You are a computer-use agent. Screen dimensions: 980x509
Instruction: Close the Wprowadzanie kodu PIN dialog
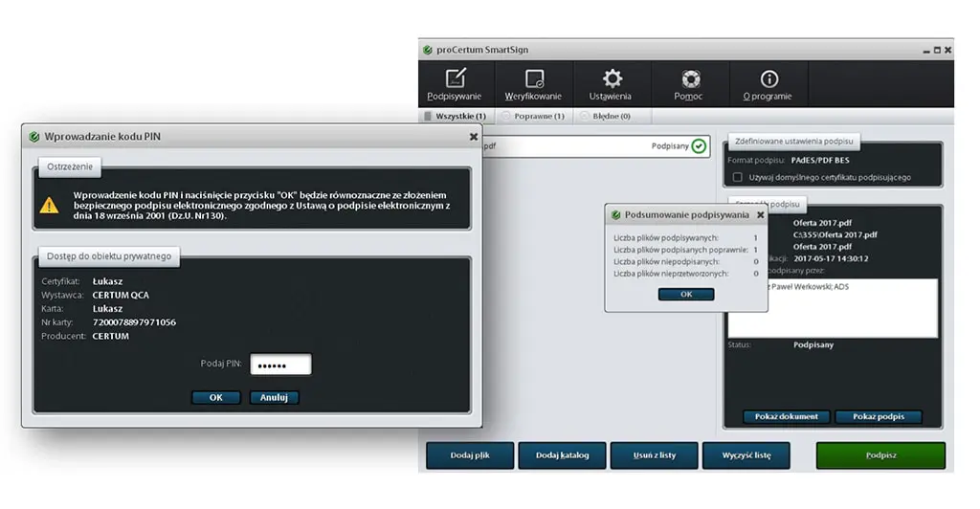[x=473, y=137]
